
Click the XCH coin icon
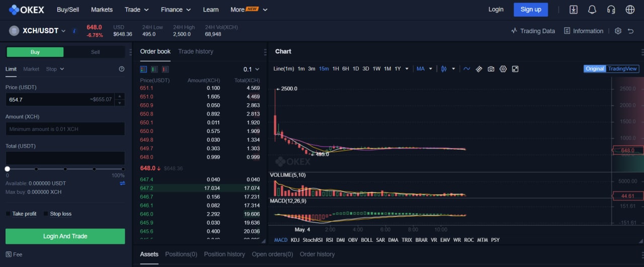(x=14, y=31)
